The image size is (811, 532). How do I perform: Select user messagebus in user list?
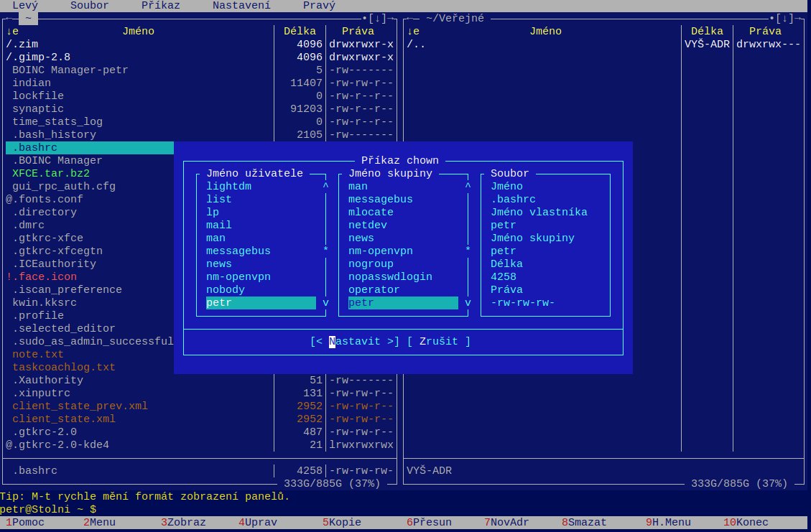point(238,251)
